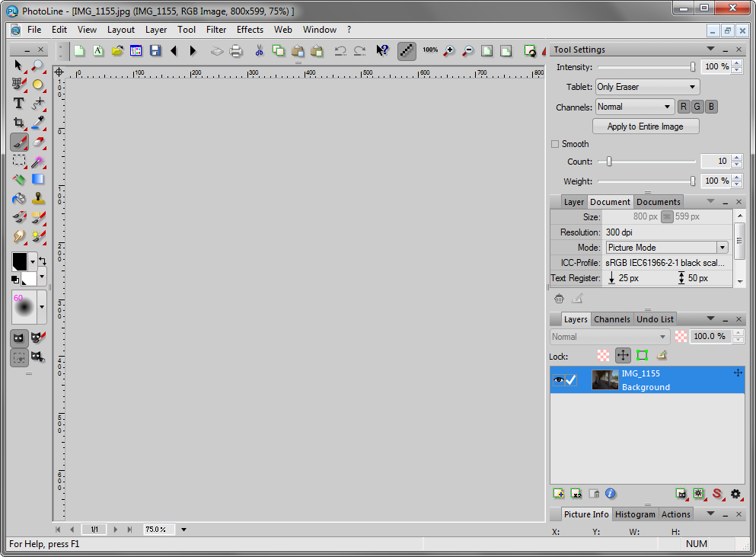The image size is (756, 557).
Task: Click the layer opacity 100.0 % field
Action: [710, 337]
